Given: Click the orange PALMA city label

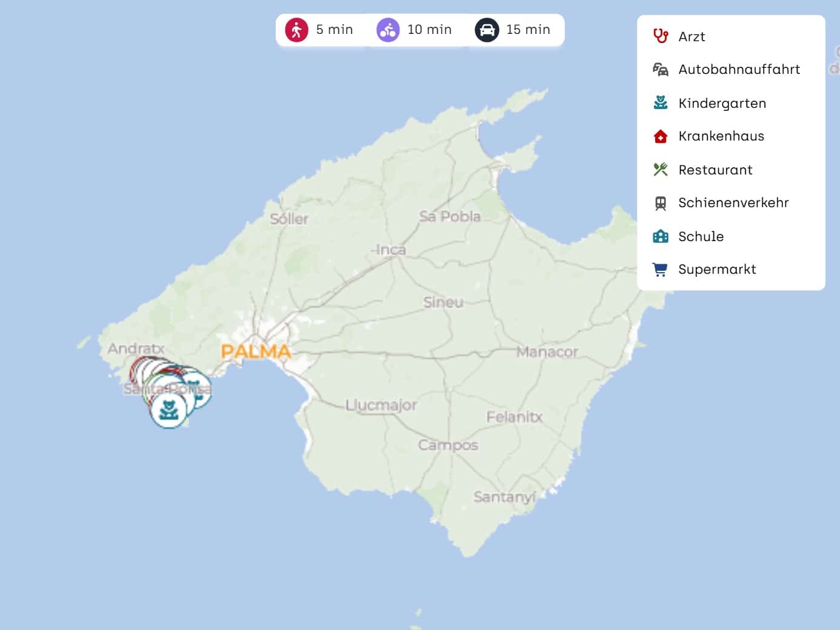Looking at the screenshot, I should pos(256,351).
